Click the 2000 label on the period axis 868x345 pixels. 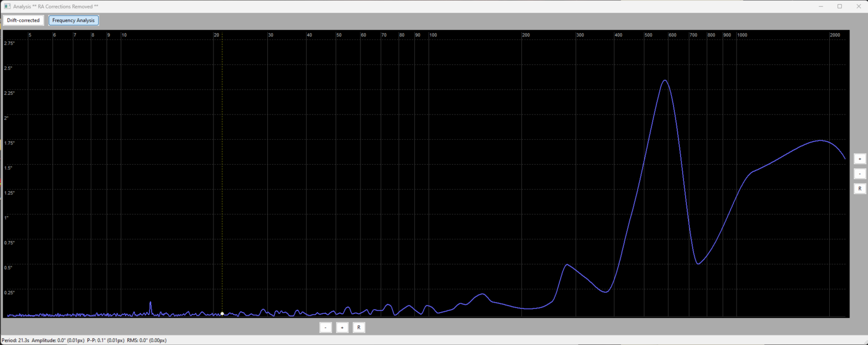[x=835, y=35]
